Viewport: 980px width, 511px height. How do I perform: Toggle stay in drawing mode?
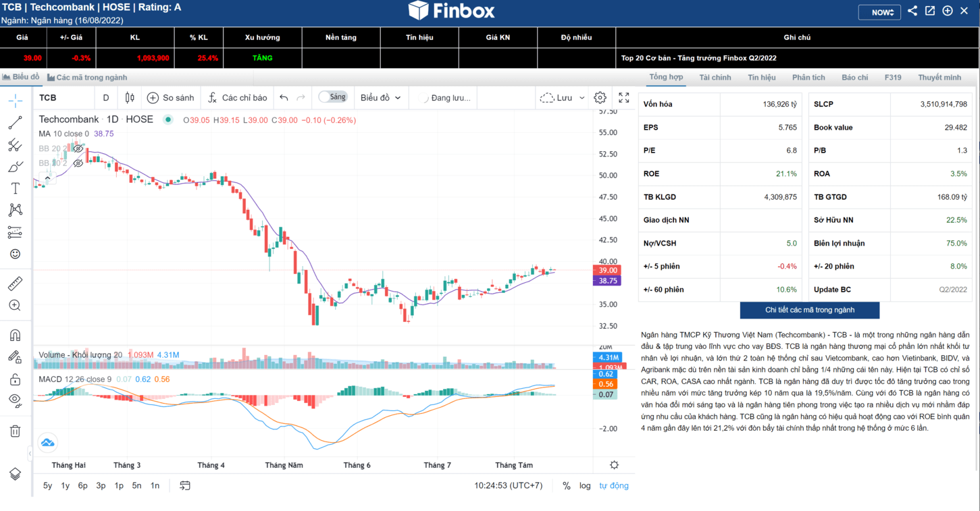(x=16, y=357)
